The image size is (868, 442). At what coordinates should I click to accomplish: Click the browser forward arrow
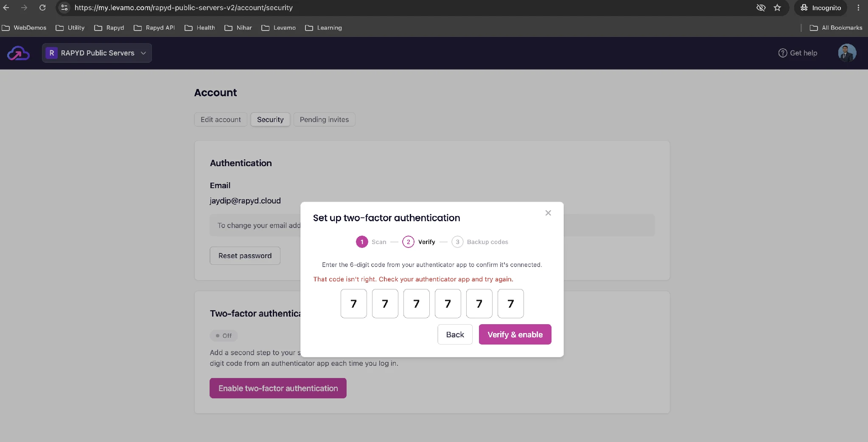(x=24, y=8)
